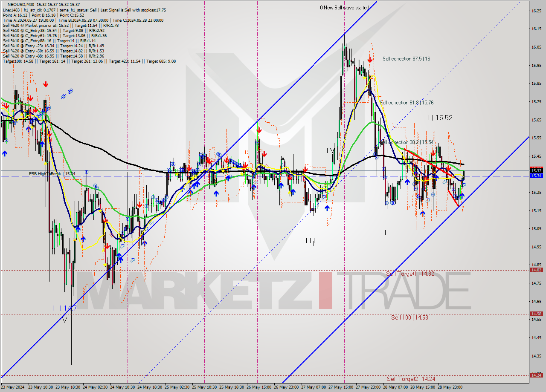Click '27 May 07:00' on the time axis
This screenshot has width=546, height=392.
pos(313,387)
